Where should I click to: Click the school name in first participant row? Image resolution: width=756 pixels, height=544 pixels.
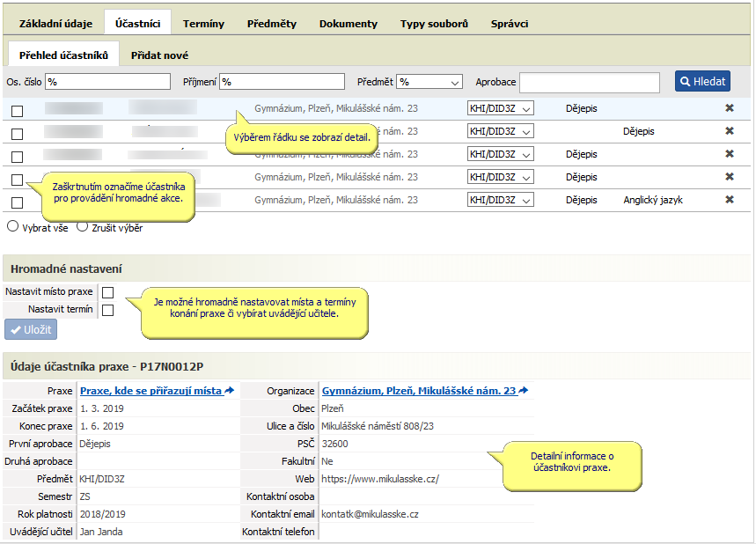click(336, 108)
